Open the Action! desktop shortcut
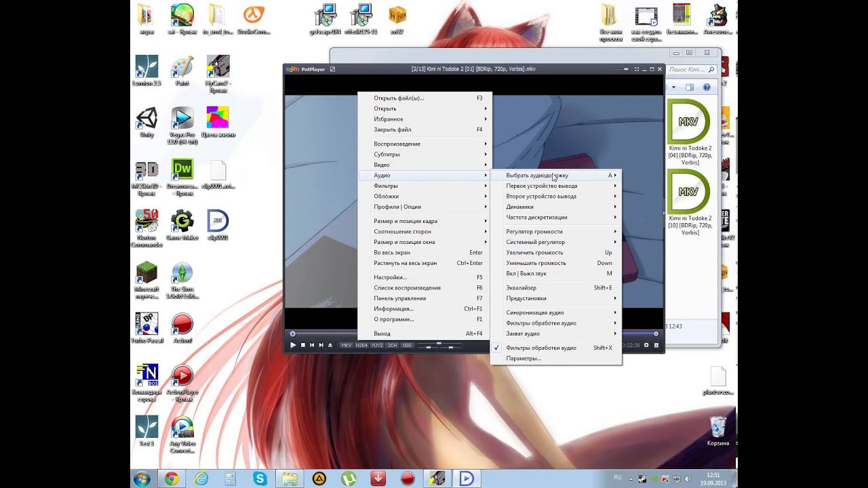The image size is (868, 488). 182,328
